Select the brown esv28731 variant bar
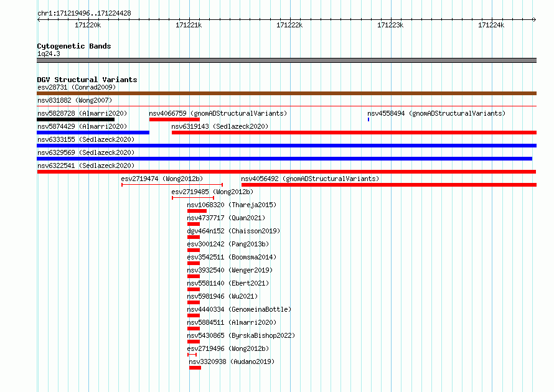 click(286, 93)
